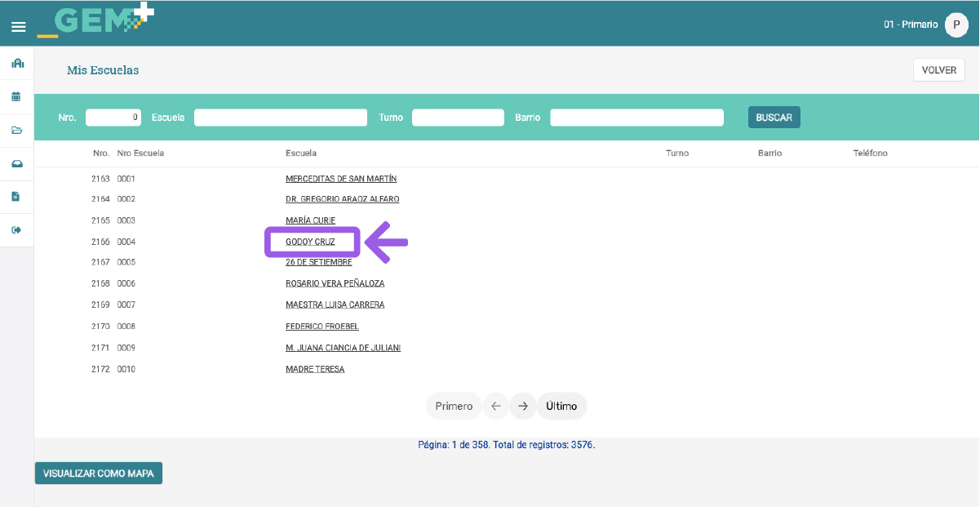
Task: Open the document sidebar icon
Action: (x=16, y=197)
